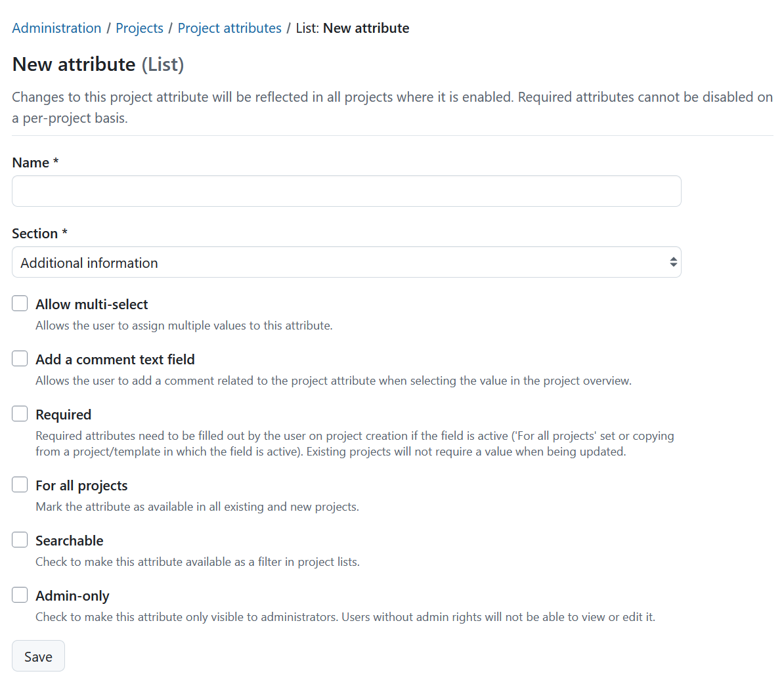Enable the Required checkbox

pyautogui.click(x=19, y=414)
